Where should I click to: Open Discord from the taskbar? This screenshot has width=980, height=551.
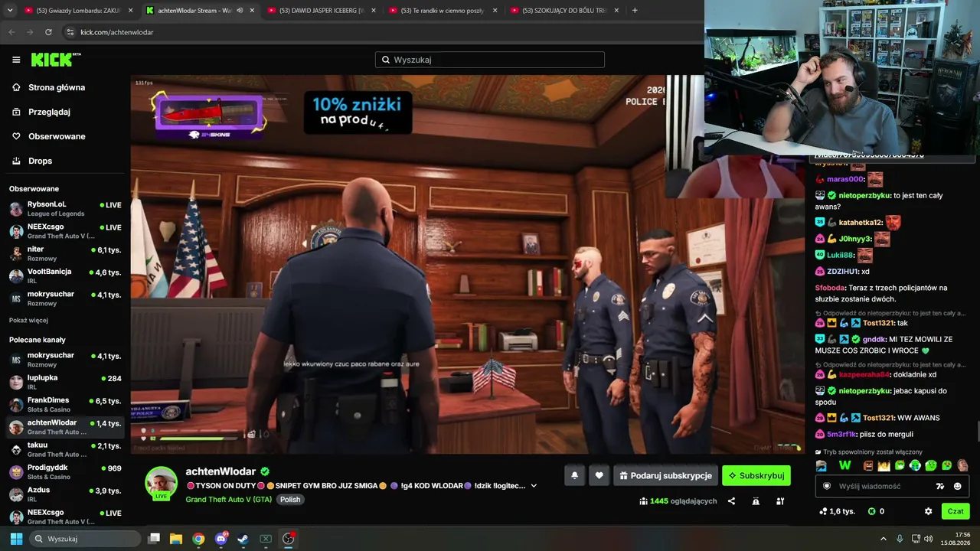221,539
